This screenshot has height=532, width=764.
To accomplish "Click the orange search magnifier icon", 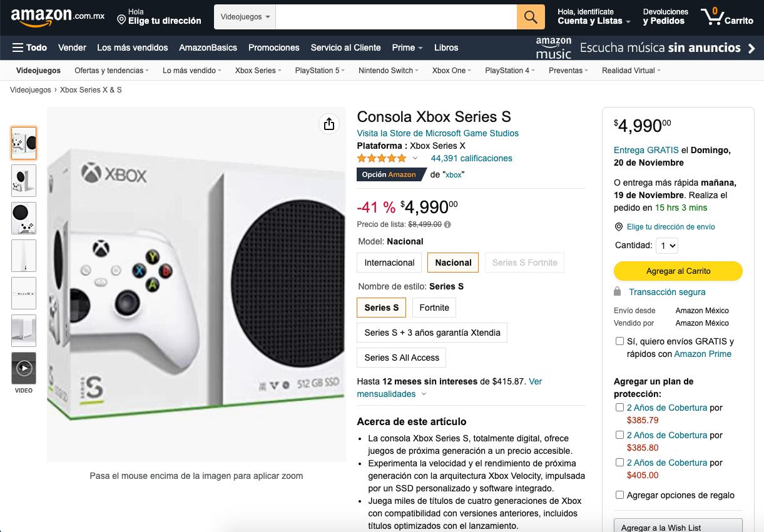I will point(530,17).
